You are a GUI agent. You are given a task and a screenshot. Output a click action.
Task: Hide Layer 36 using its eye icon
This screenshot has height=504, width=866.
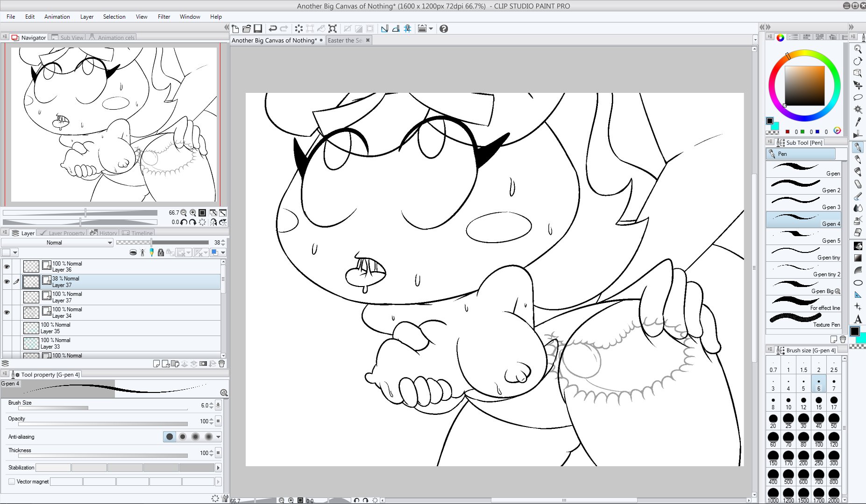(7, 266)
